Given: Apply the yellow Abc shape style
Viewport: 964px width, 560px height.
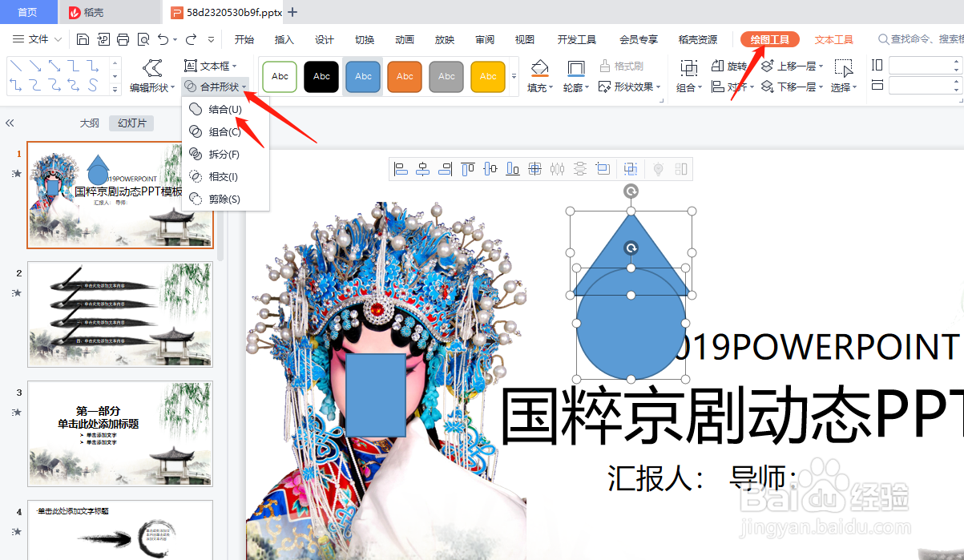Looking at the screenshot, I should point(488,76).
